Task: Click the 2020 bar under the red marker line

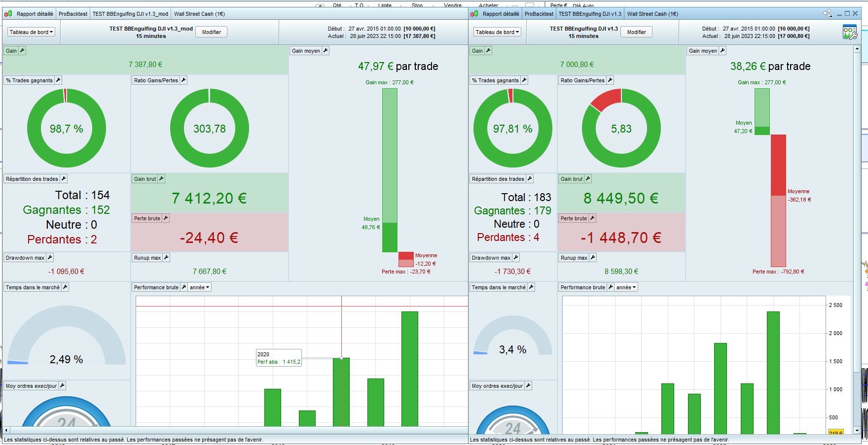Action: pos(341,392)
